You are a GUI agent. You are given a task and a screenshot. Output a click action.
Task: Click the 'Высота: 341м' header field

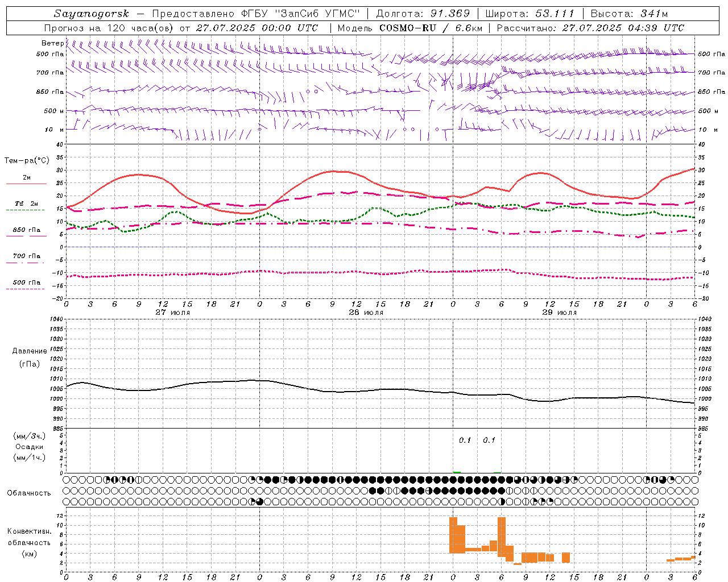[x=629, y=14]
